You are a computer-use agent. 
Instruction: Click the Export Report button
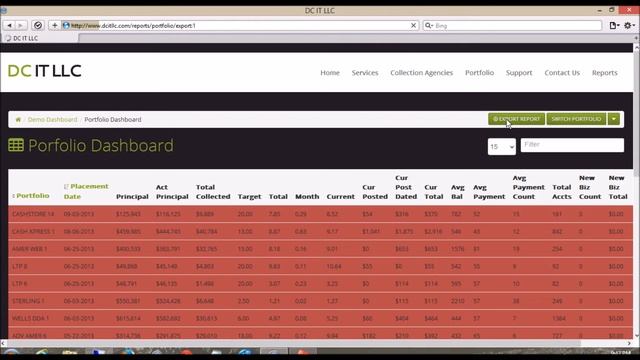tap(516, 119)
